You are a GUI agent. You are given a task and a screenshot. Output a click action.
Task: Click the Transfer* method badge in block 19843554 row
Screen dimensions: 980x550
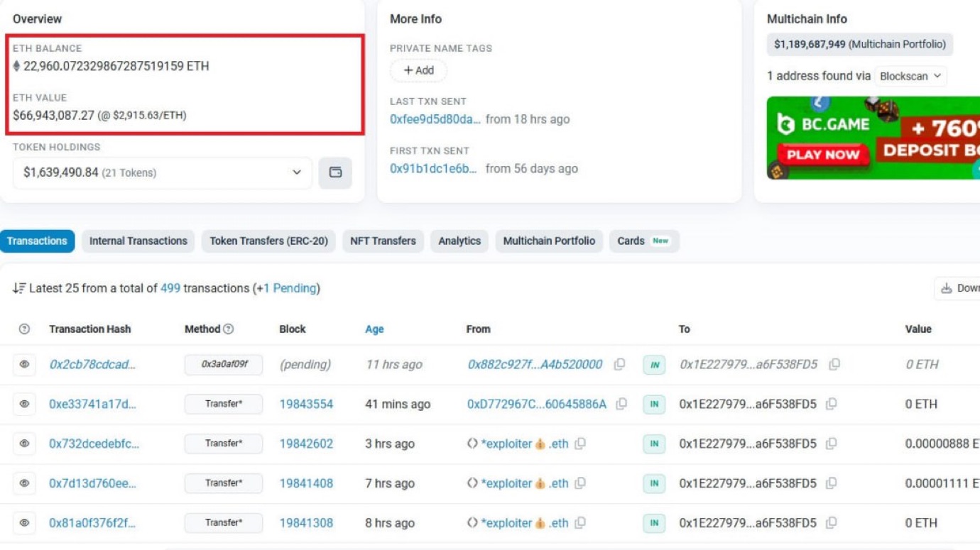tap(224, 405)
